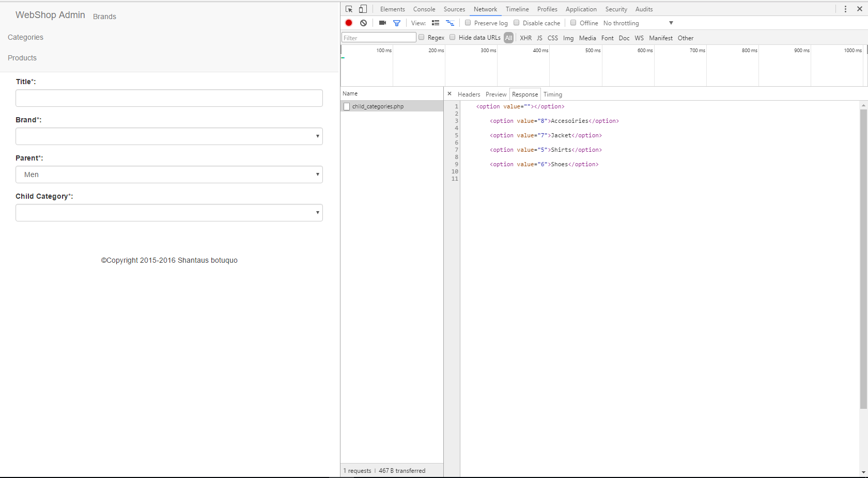Screen dimensions: 868x478
Task: Switch to the Console tab
Action: [424, 9]
